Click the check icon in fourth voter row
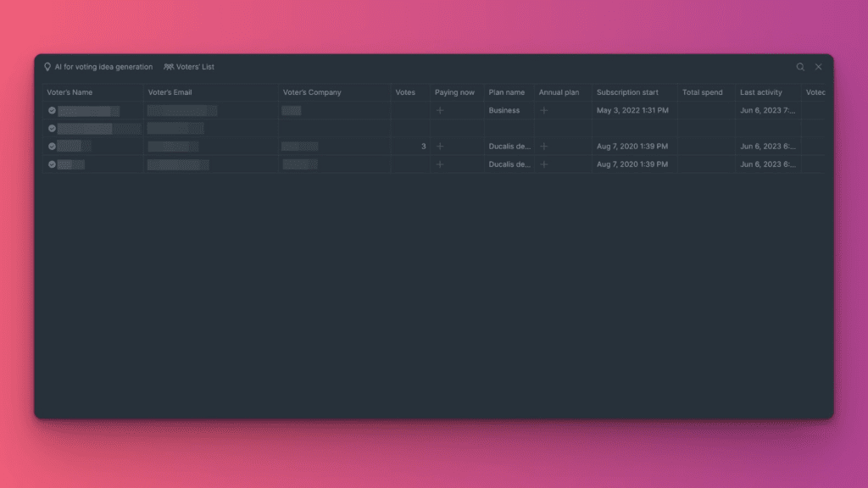The image size is (868, 488). click(52, 164)
